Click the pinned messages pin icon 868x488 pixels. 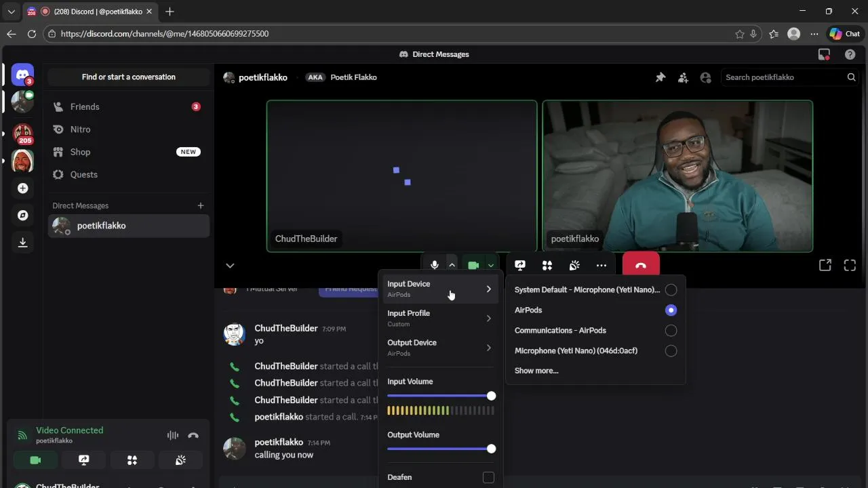pyautogui.click(x=660, y=77)
